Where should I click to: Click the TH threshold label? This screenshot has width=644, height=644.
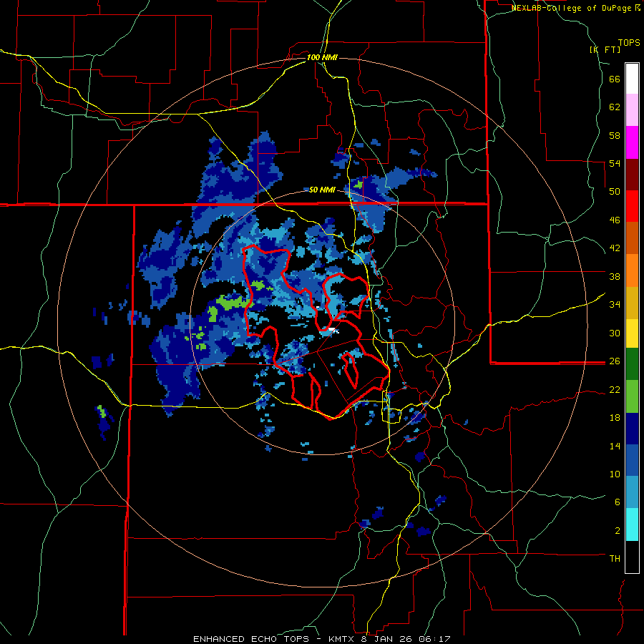tap(615, 559)
